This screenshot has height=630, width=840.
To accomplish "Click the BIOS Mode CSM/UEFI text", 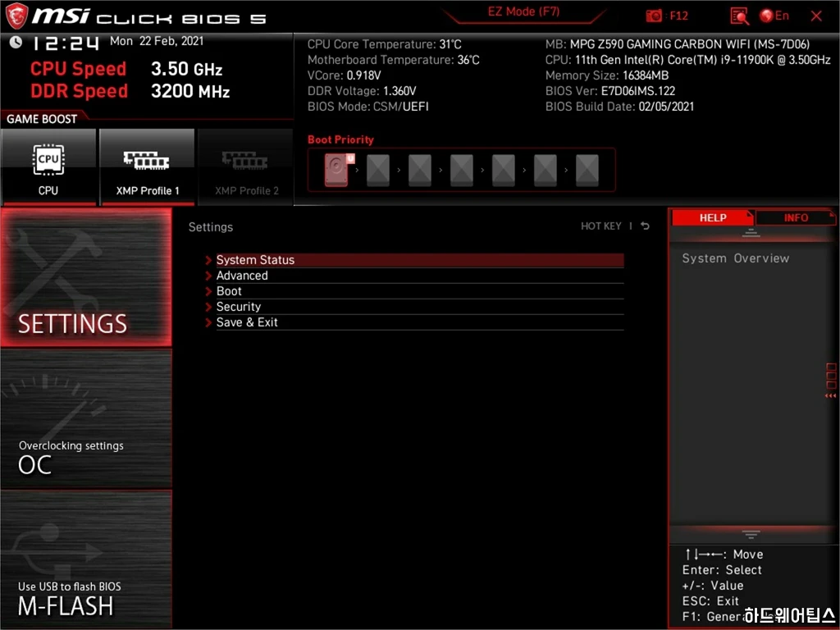I will (x=368, y=106).
